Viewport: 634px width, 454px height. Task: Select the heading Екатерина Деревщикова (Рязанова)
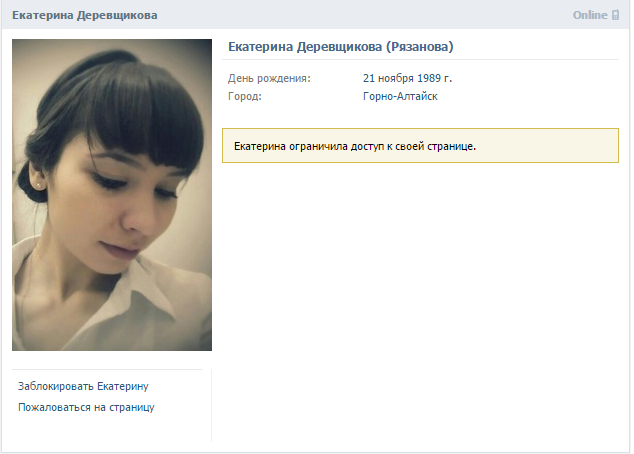[341, 47]
